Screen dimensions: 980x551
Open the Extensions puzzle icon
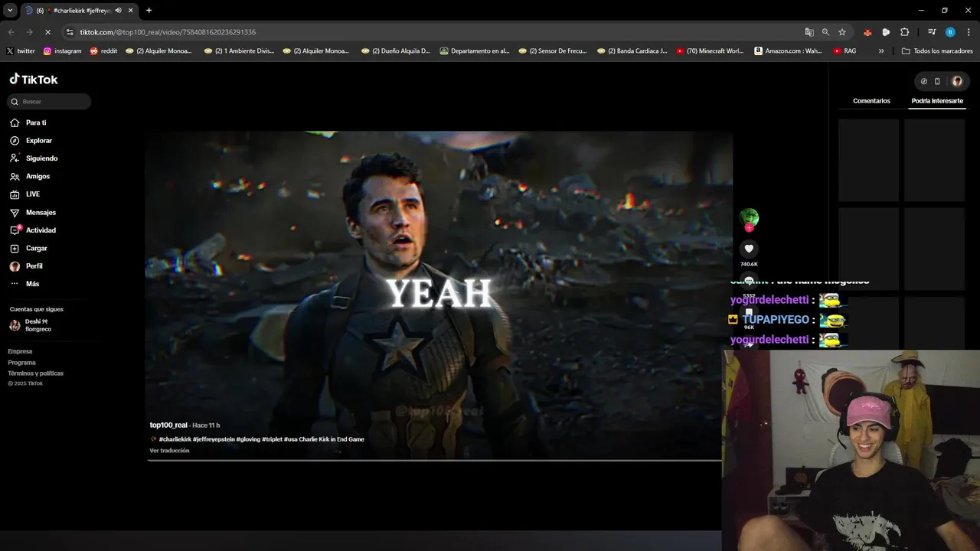[904, 32]
